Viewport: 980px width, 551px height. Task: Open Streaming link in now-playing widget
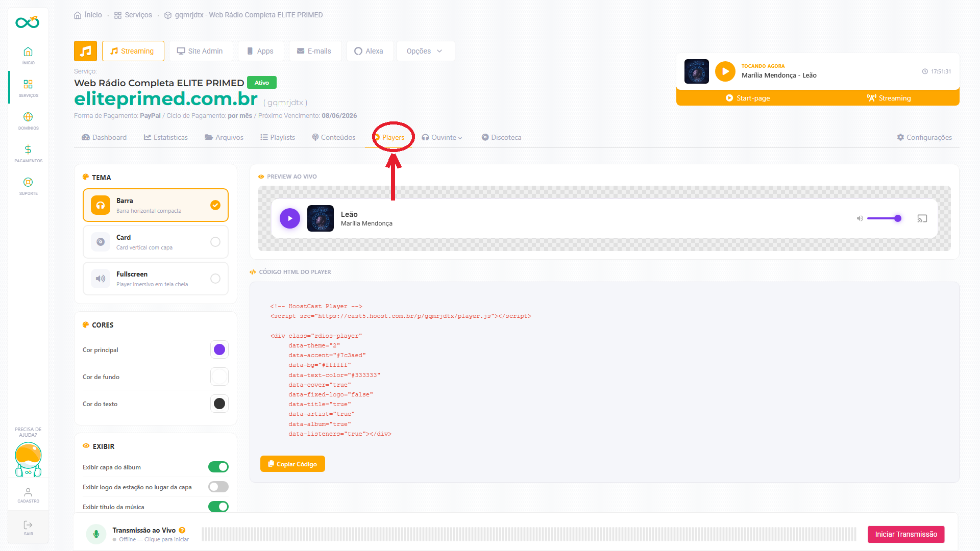pos(889,98)
